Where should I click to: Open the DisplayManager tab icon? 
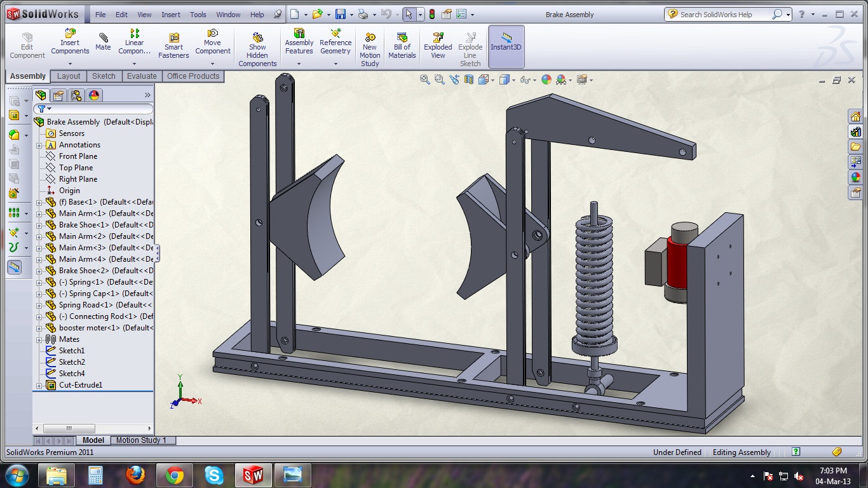pos(94,95)
